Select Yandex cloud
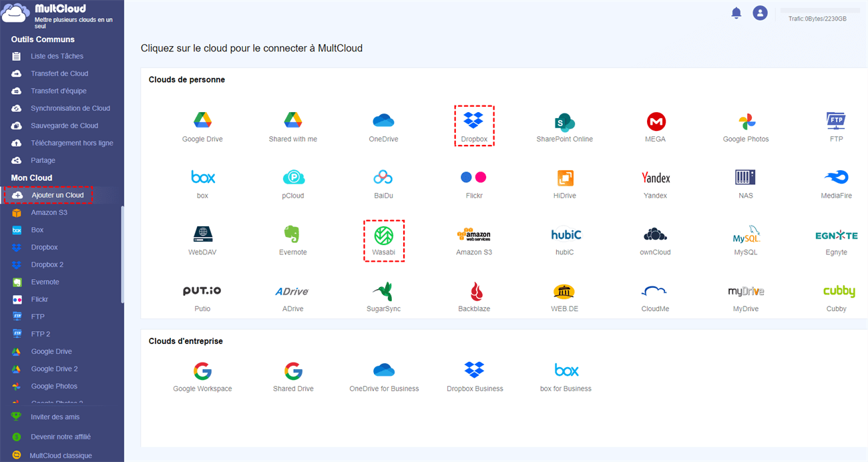This screenshot has height=462, width=868. click(655, 178)
